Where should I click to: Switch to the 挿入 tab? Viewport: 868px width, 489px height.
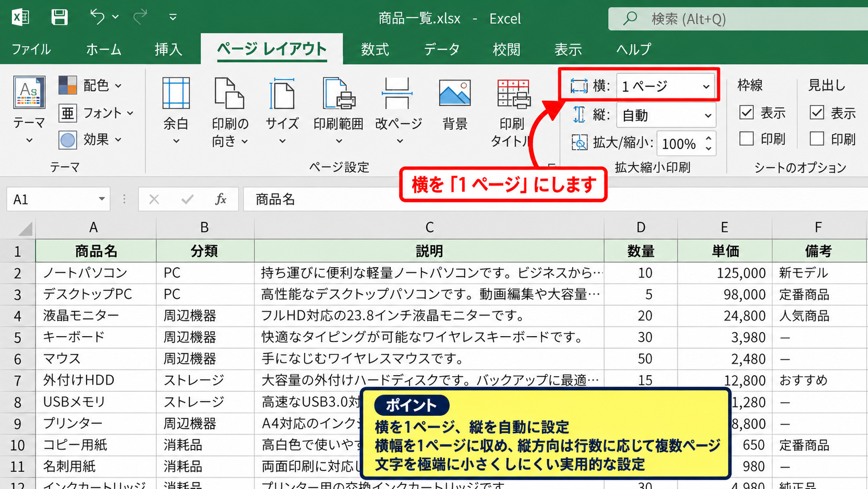point(168,49)
